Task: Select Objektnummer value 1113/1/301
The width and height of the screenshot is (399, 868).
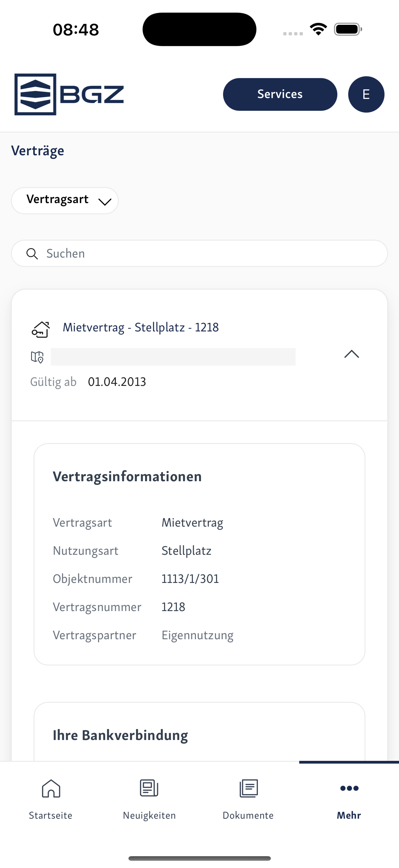Action: pyautogui.click(x=190, y=579)
